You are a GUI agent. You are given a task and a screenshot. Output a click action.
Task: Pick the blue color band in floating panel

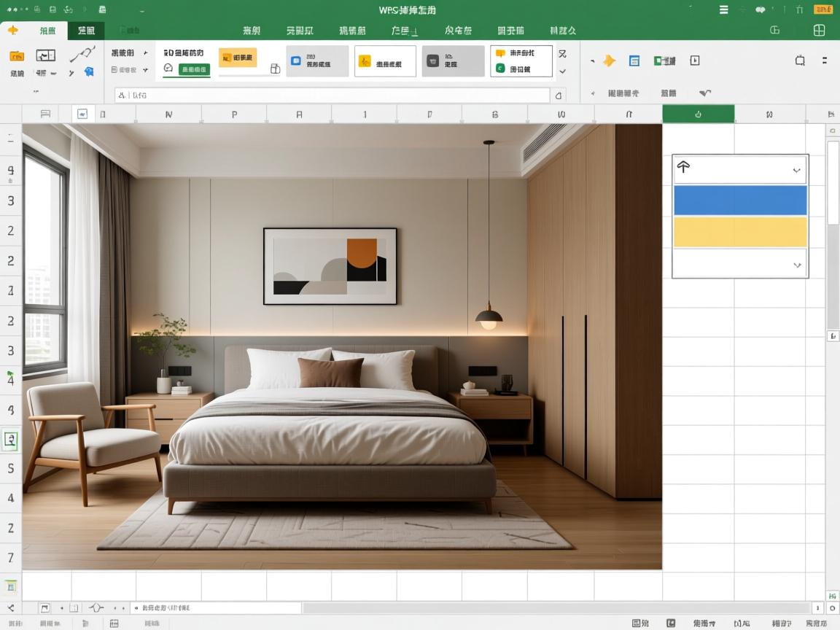point(740,201)
